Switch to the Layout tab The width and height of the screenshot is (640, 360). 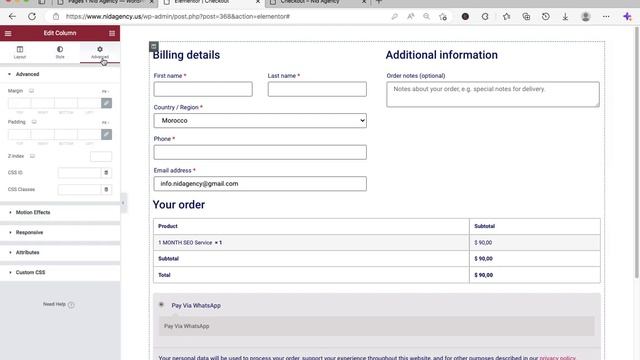[x=20, y=52]
